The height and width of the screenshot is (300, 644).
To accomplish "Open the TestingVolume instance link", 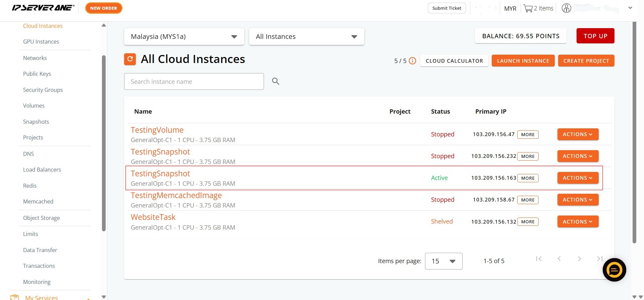I will (157, 130).
